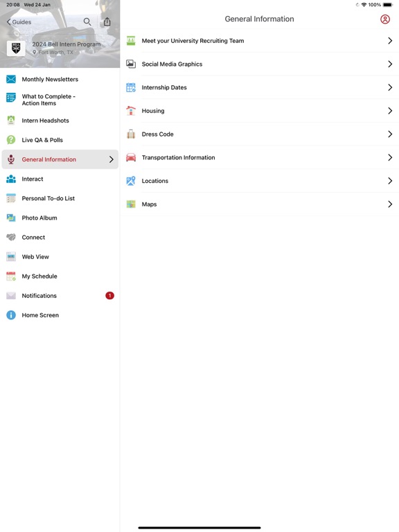The height and width of the screenshot is (532, 399).
Task: Click the Web View icon
Action: pyautogui.click(x=11, y=256)
